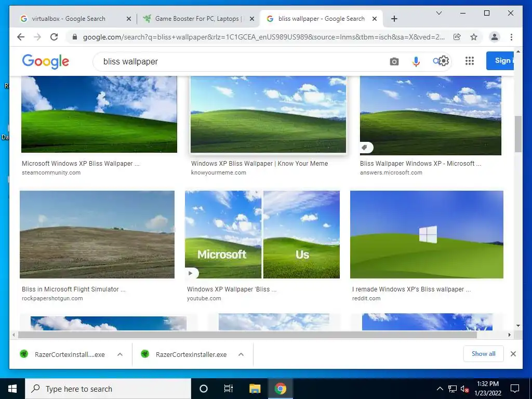Click the Sign in button
The image size is (532, 399).
pyautogui.click(x=500, y=61)
